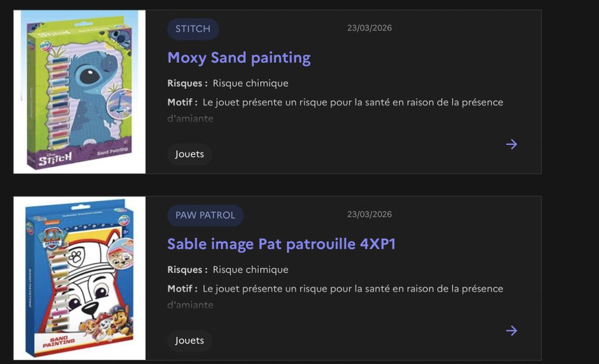Click the 23/03/2026 date on the Stitch card
The height and width of the screenshot is (364, 599).
[369, 28]
